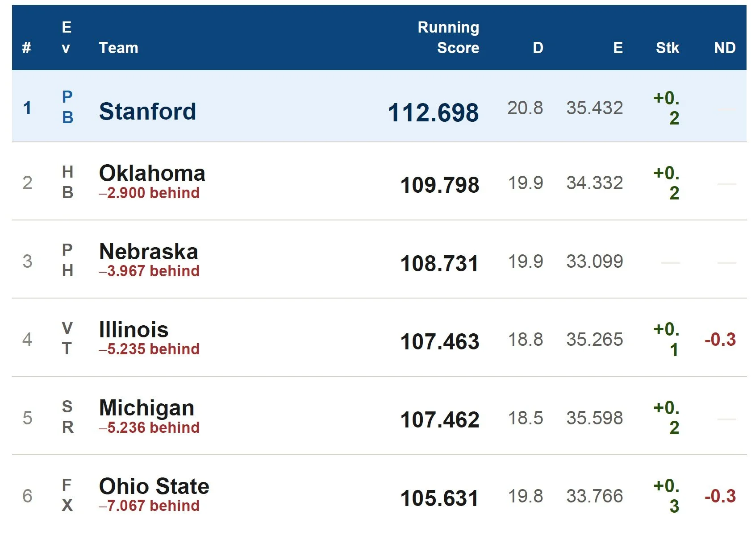Click the Team column header

coord(118,48)
